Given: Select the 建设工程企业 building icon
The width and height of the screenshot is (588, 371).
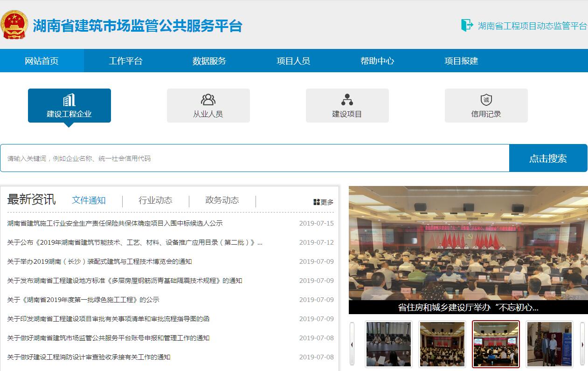Looking at the screenshot, I should pos(69,100).
